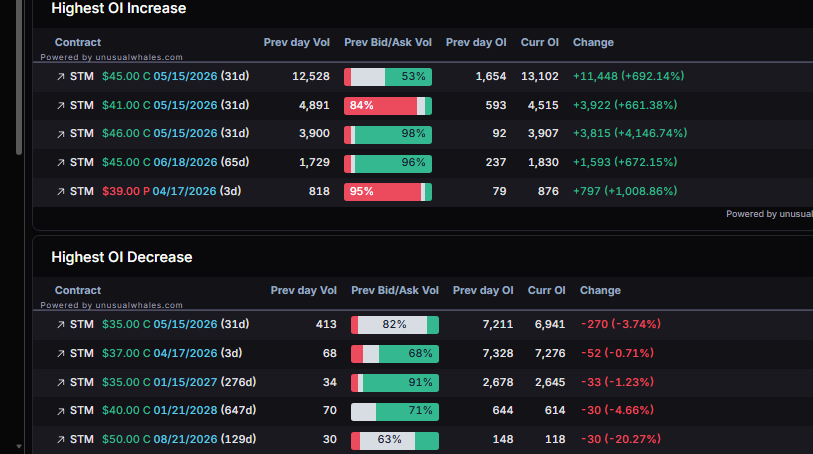Select the +797 (+1,008.86%) change value

(x=625, y=191)
